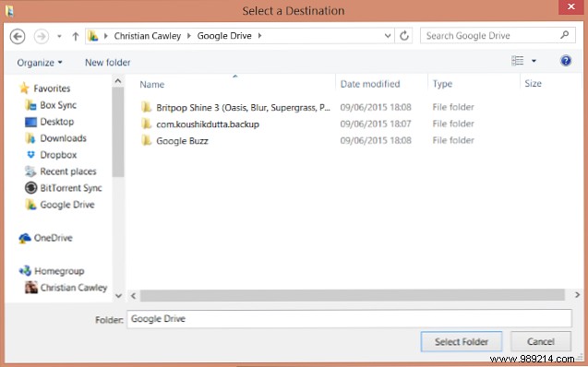Viewport: 588px width, 367px height.
Task: Click the Dropbox logo icon
Action: pos(30,154)
